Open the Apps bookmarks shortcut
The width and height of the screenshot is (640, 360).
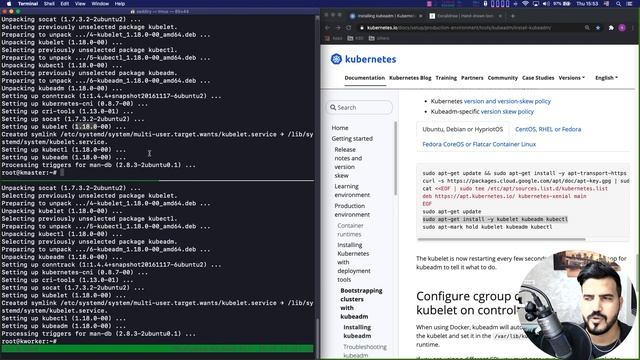tap(333, 38)
